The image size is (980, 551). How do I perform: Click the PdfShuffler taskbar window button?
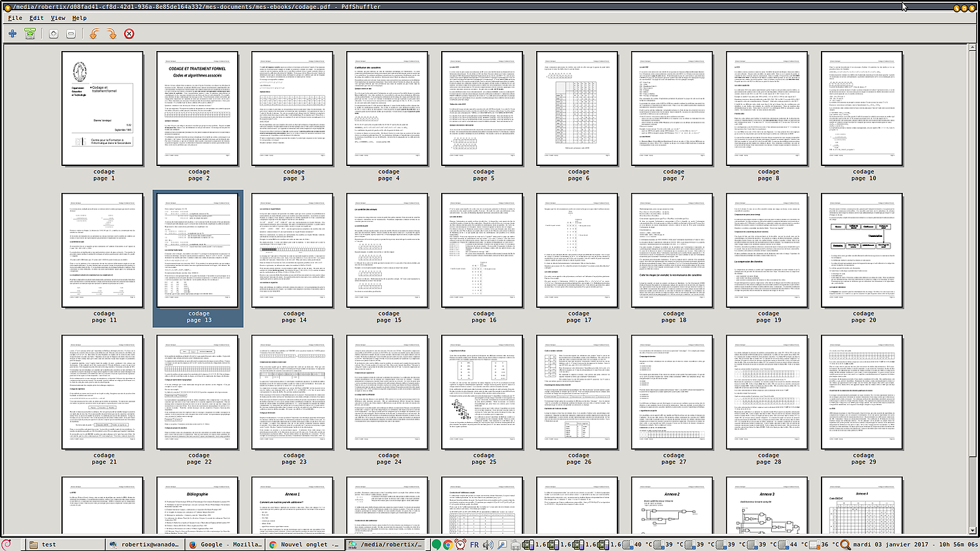coord(385,544)
